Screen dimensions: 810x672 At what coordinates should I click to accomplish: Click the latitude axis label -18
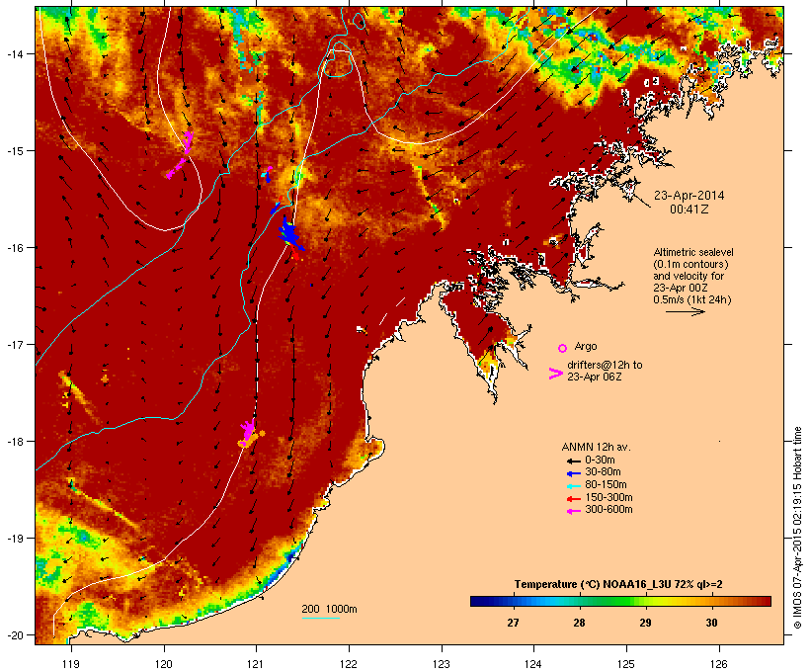[14, 442]
